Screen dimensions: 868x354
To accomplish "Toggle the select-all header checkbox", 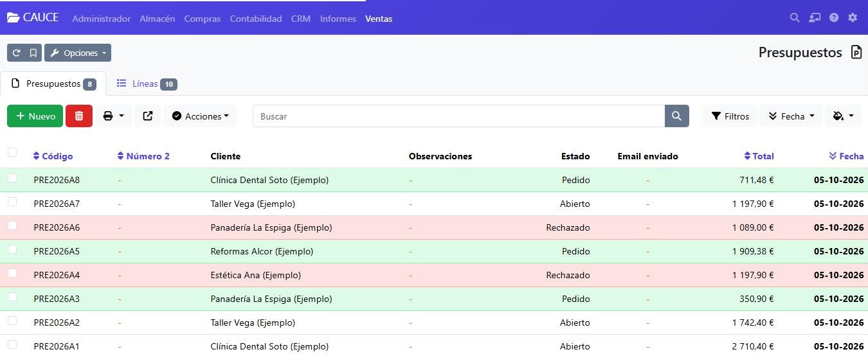I will coord(12,152).
